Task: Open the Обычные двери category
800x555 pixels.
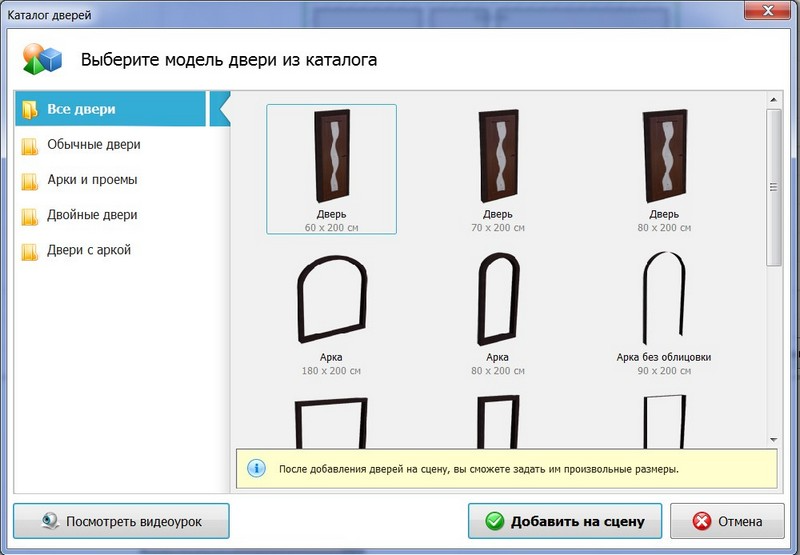Action: coord(94,144)
